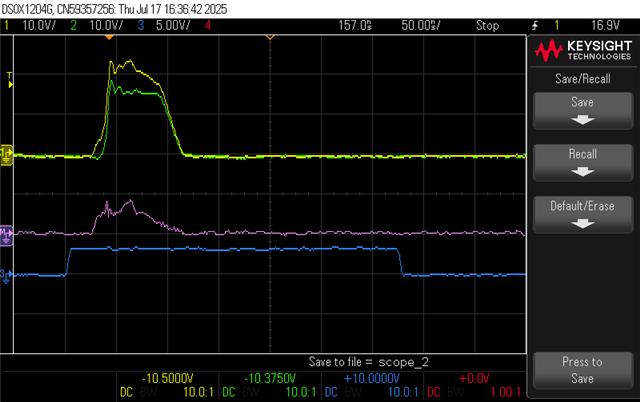Click the trigger level T marker
The height and width of the screenshot is (402, 640).
click(10, 80)
